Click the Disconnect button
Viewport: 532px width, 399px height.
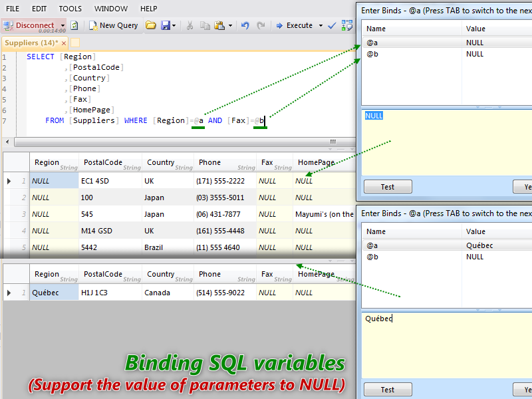pos(29,25)
